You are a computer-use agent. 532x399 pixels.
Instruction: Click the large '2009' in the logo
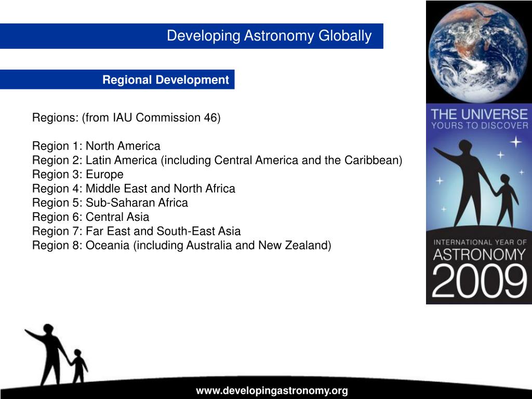click(x=480, y=282)
